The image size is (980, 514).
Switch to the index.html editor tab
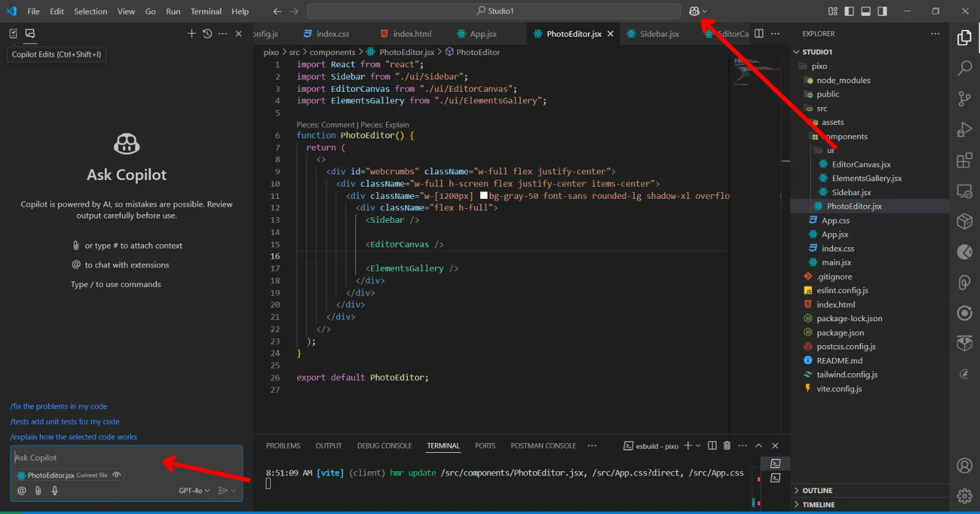click(412, 34)
